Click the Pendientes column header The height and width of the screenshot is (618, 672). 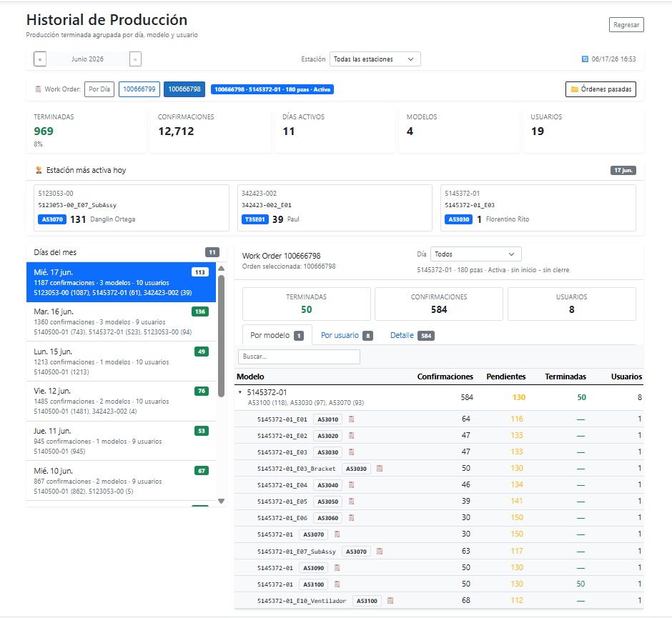click(x=505, y=377)
